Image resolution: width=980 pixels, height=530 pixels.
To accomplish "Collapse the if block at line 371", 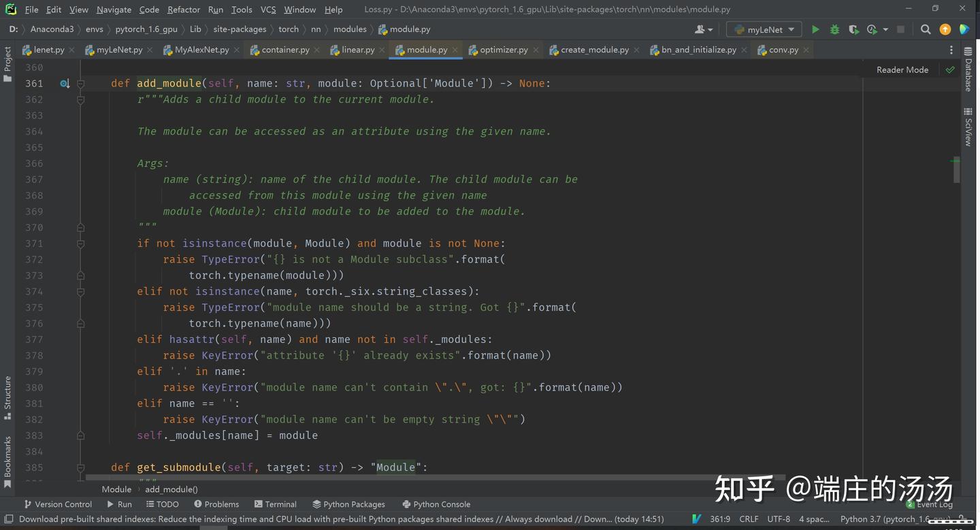I will [x=80, y=244].
